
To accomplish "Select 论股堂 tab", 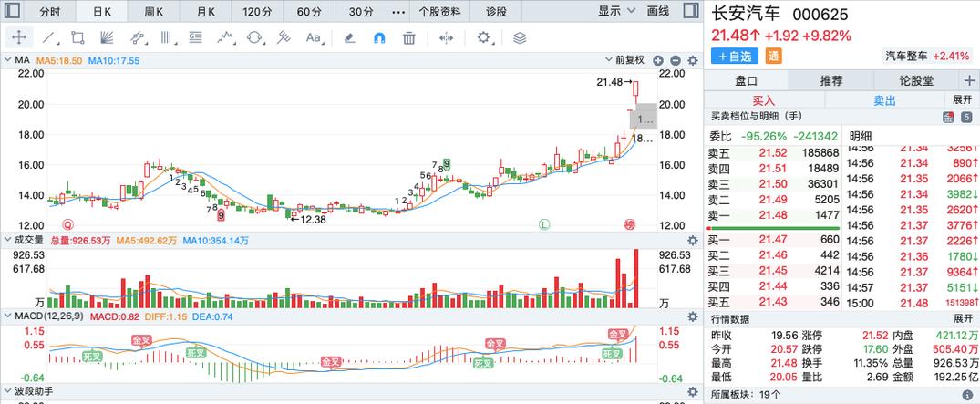I will point(916,80).
